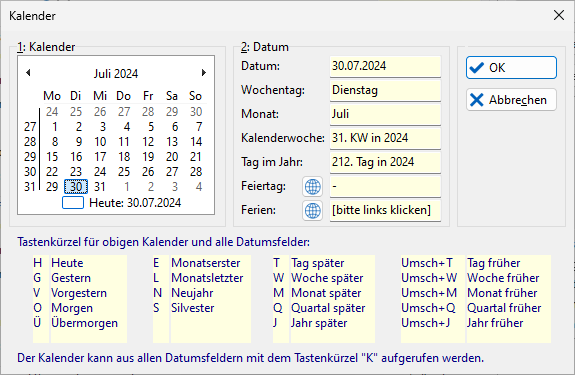Click shortcut text Monatserster
The height and width of the screenshot is (375, 575).
coord(206,263)
